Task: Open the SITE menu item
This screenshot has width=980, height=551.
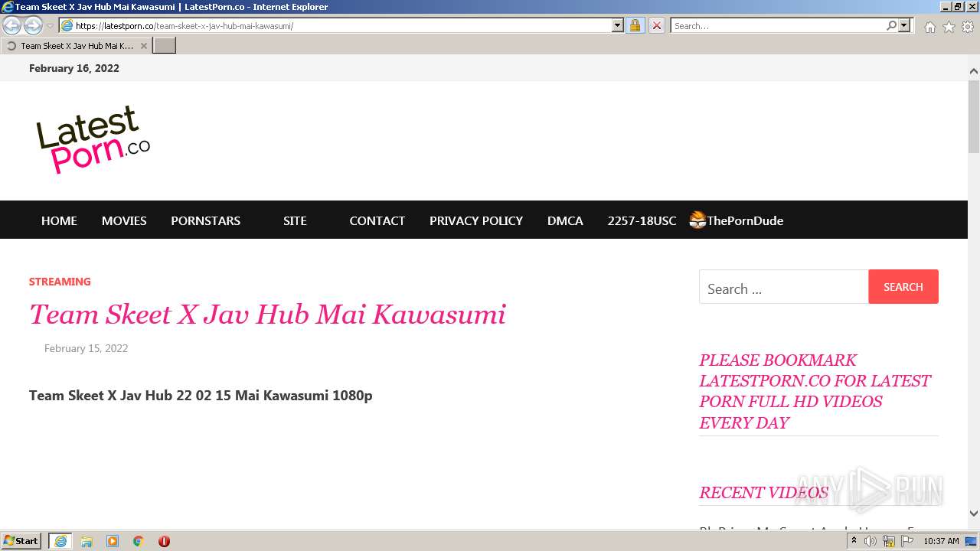Action: (x=295, y=220)
